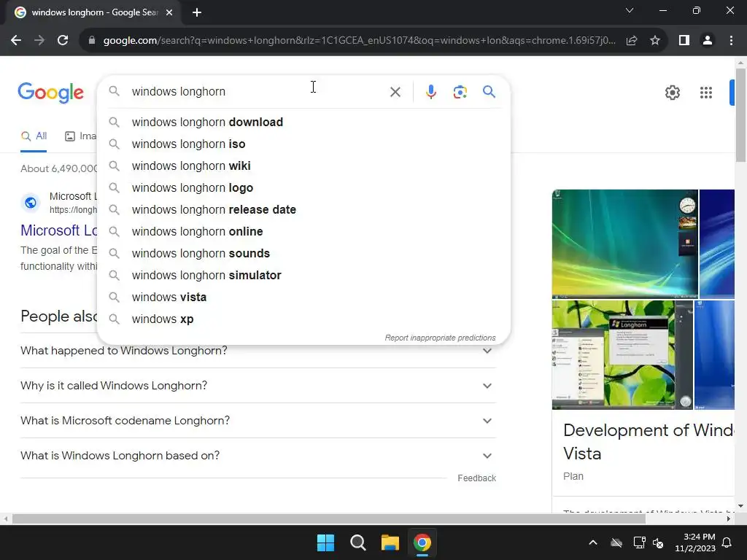Click Report inappropriate predictions
747x560 pixels.
click(440, 338)
